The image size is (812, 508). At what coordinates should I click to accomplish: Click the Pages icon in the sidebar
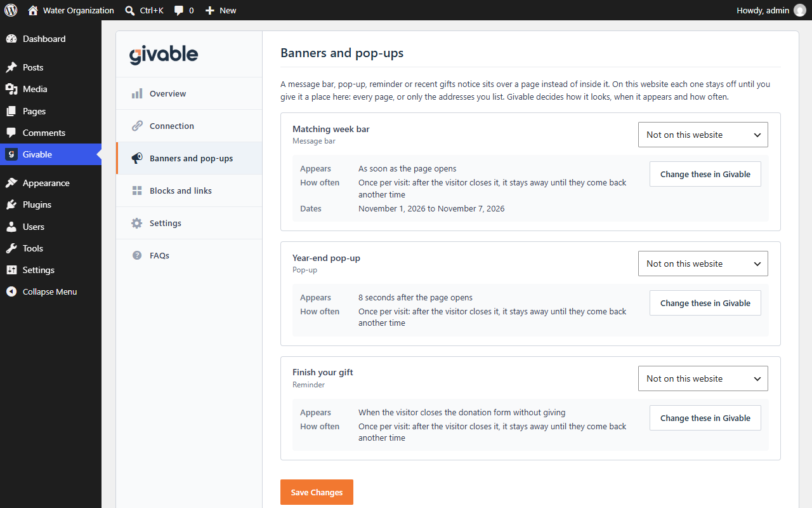pyautogui.click(x=11, y=111)
